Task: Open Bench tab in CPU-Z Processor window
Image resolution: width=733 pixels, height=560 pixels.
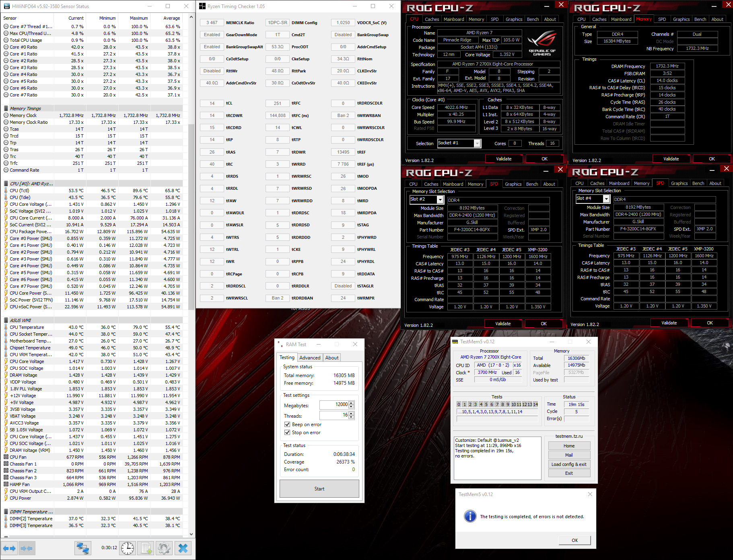Action: coord(533,19)
